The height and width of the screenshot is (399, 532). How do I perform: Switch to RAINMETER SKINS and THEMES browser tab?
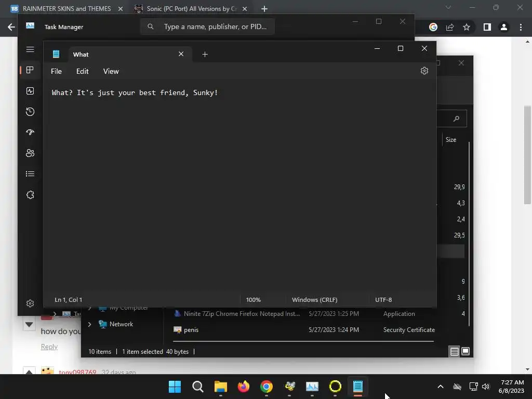click(67, 8)
